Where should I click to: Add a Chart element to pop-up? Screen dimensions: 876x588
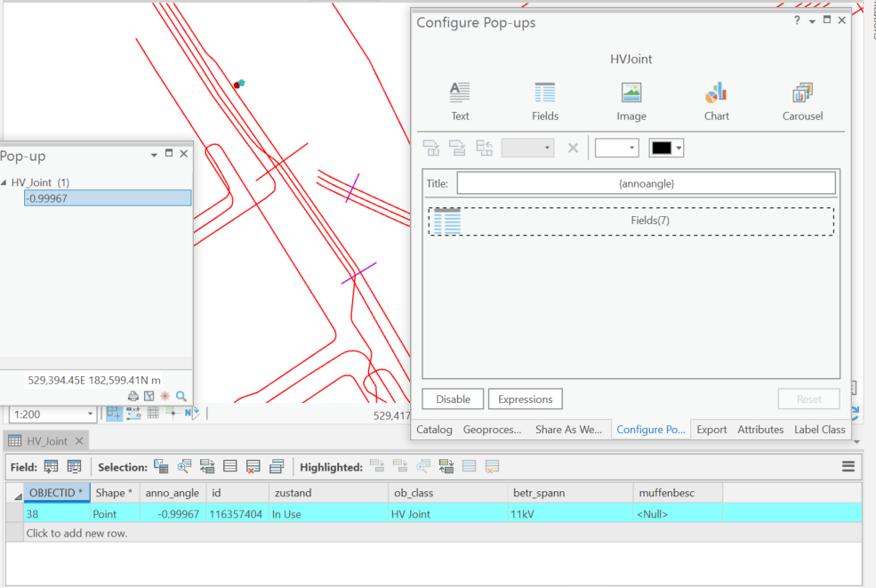point(716,101)
